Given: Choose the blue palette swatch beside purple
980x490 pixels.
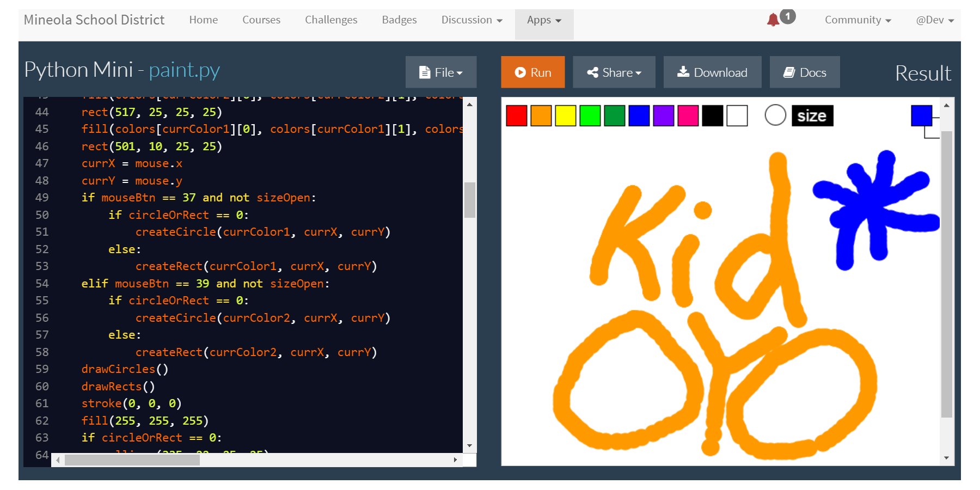Looking at the screenshot, I should click(639, 116).
